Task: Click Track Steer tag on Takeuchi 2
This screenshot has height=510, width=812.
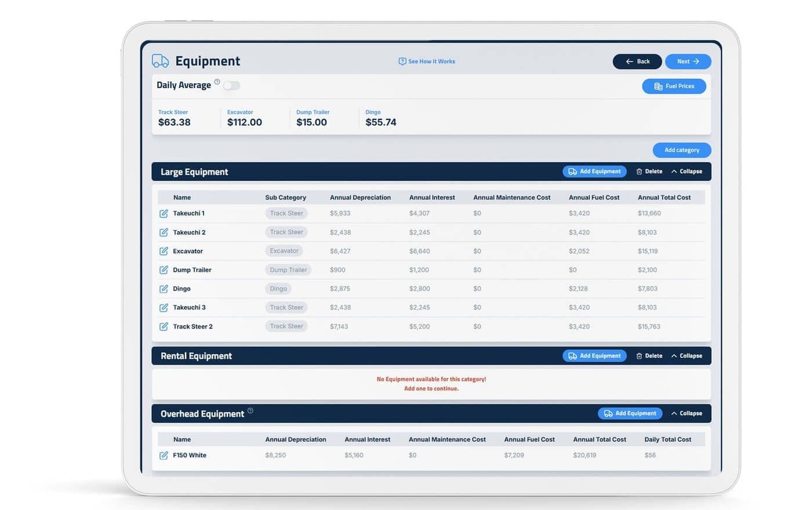Action: pos(287,232)
